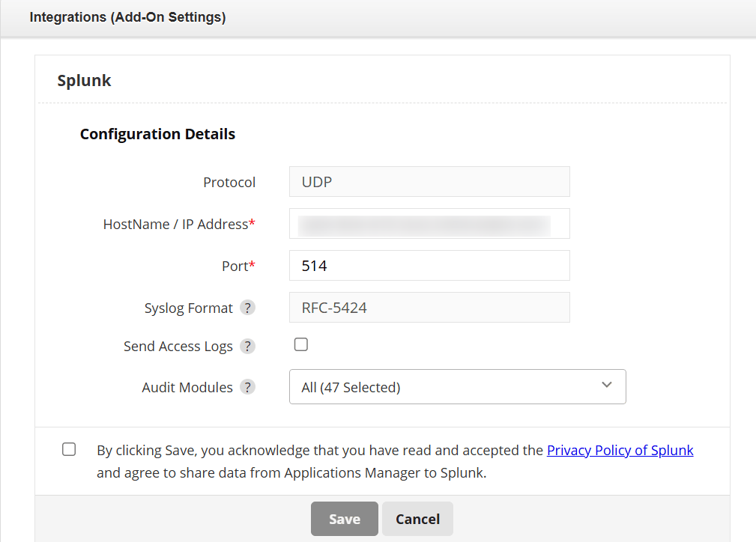Click the Audit Modules help icon
Image resolution: width=756 pixels, height=542 pixels.
coord(248,387)
